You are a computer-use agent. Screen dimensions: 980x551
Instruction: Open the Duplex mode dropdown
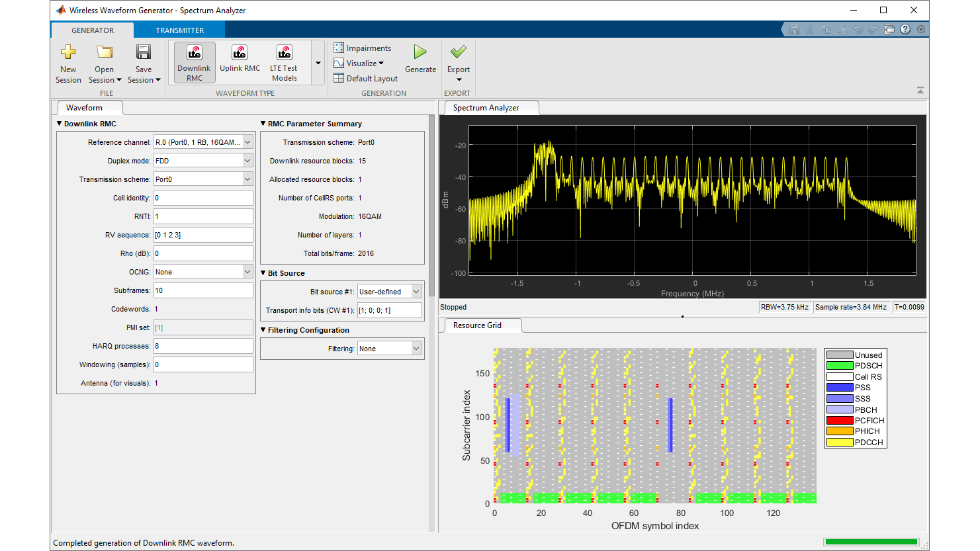pos(246,160)
